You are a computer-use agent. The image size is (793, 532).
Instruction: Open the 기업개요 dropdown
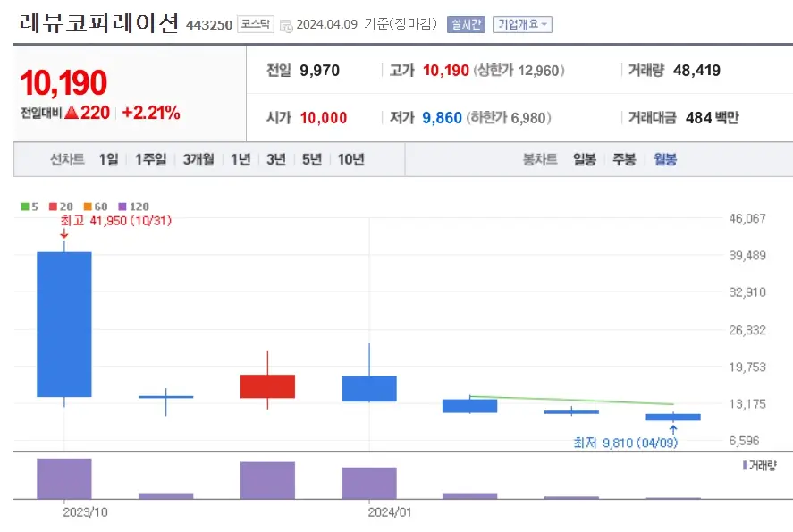click(522, 24)
